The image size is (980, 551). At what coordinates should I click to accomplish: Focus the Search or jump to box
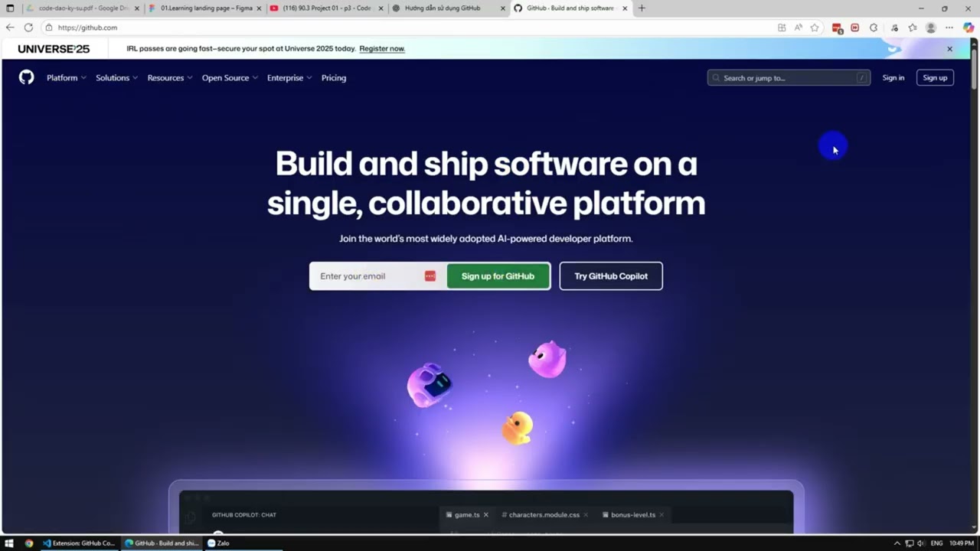pyautogui.click(x=789, y=78)
